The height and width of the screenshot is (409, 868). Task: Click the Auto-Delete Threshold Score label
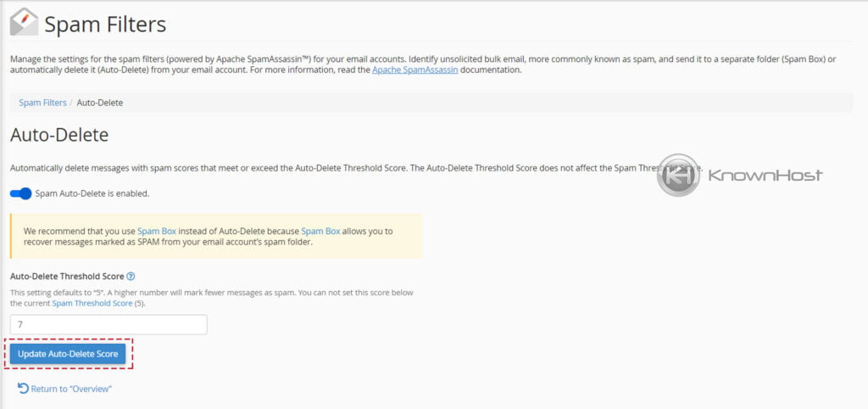coord(67,276)
